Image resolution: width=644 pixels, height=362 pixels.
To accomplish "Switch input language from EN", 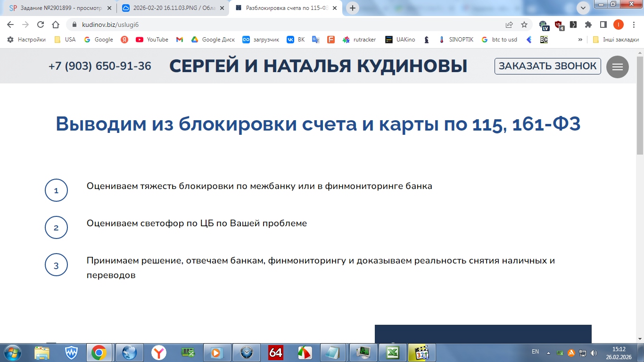I will 535,352.
